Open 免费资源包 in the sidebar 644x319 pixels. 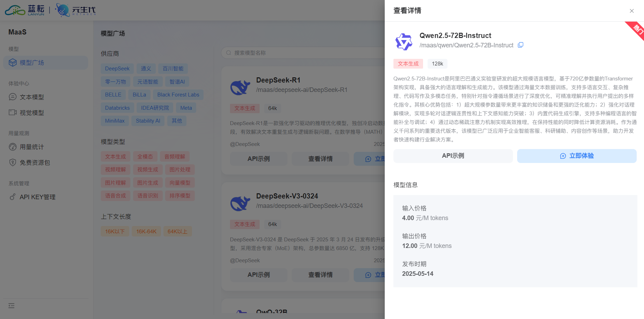[46, 163]
